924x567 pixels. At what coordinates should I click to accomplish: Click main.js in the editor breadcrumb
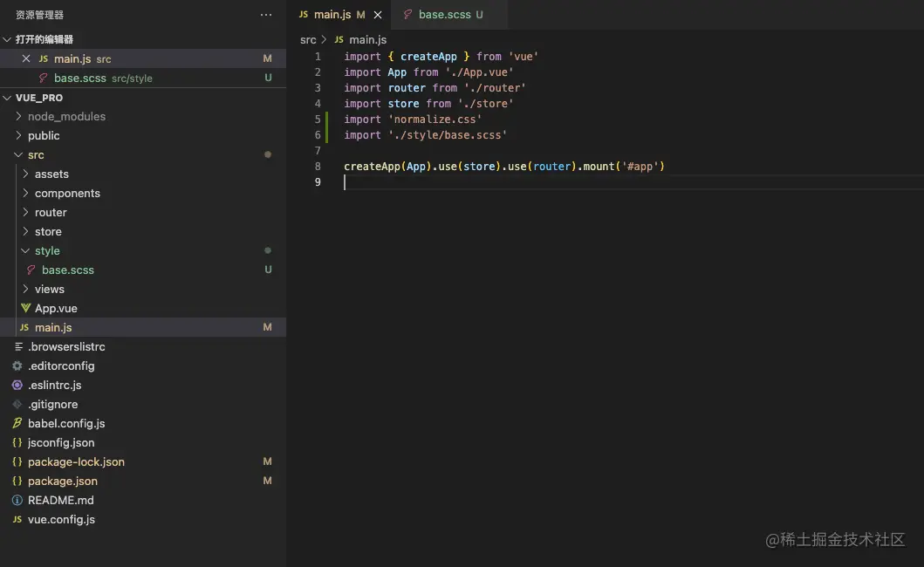coord(367,39)
